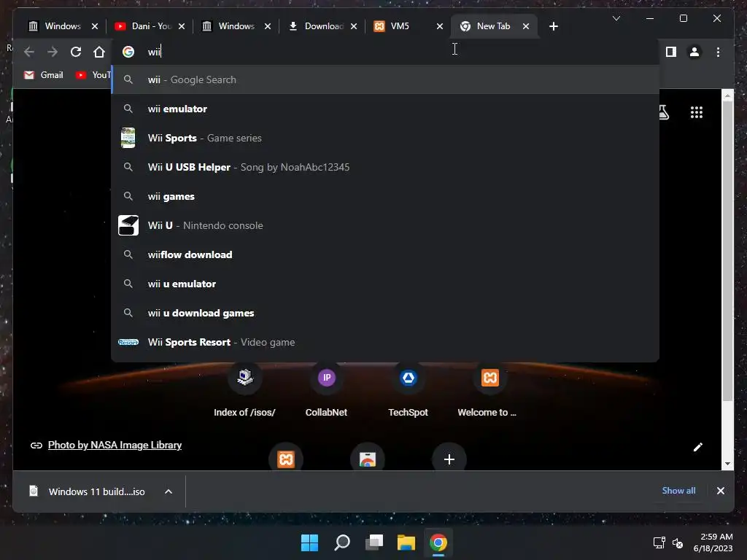Screen dimensions: 747x560
Task: Select "wii - Google Search" suggestion
Action: 385,79
